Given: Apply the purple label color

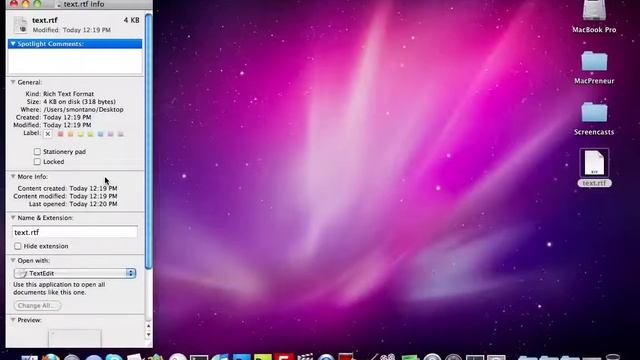Looking at the screenshot, I should (110, 134).
